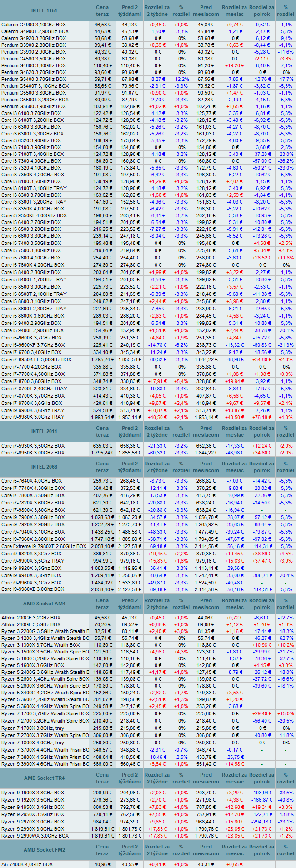Click 1 993,64 € price of Core i9-9980K
Image resolution: width=296 pixels, height=868 pixels.
[103, 417]
